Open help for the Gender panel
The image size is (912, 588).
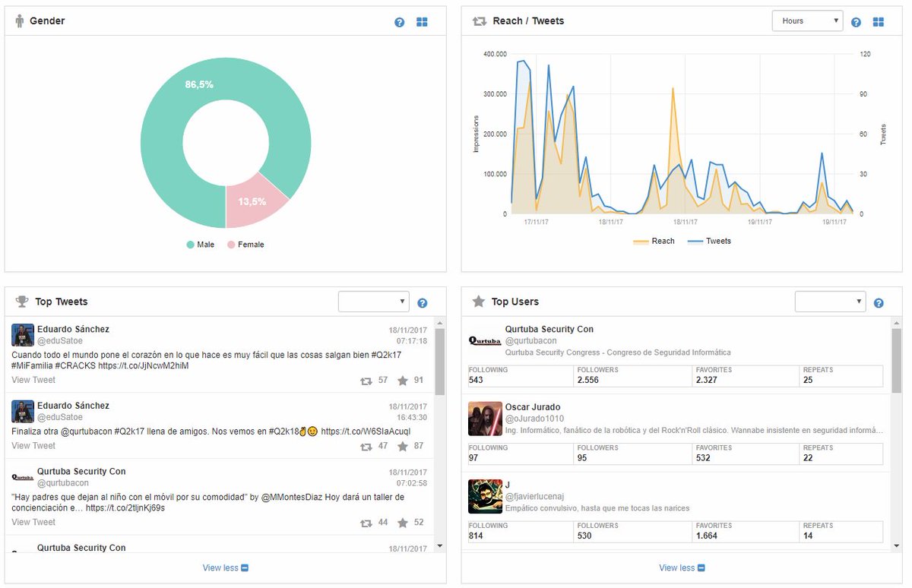click(400, 22)
